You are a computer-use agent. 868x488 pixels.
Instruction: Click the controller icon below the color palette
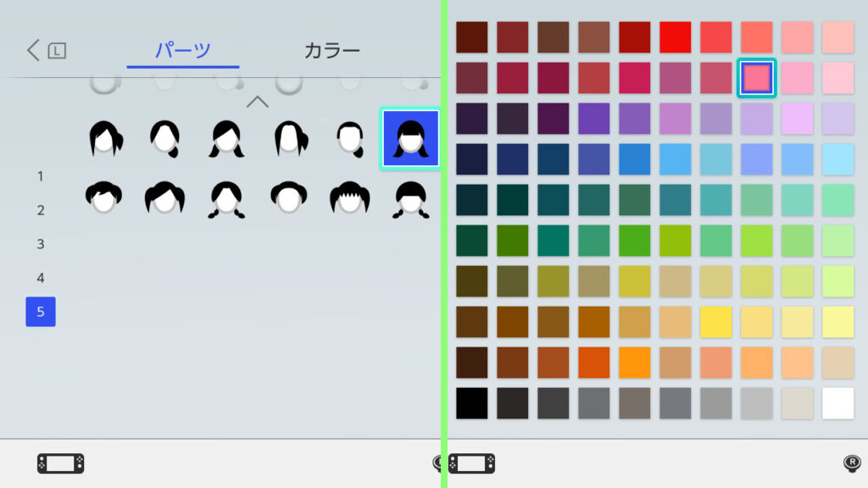tap(471, 463)
